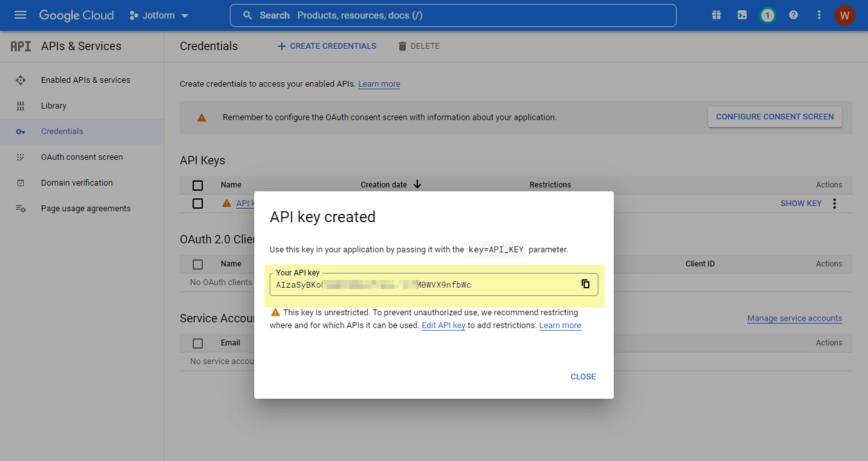Sort by Creation date arrow
The image size is (868, 461).
417,185
